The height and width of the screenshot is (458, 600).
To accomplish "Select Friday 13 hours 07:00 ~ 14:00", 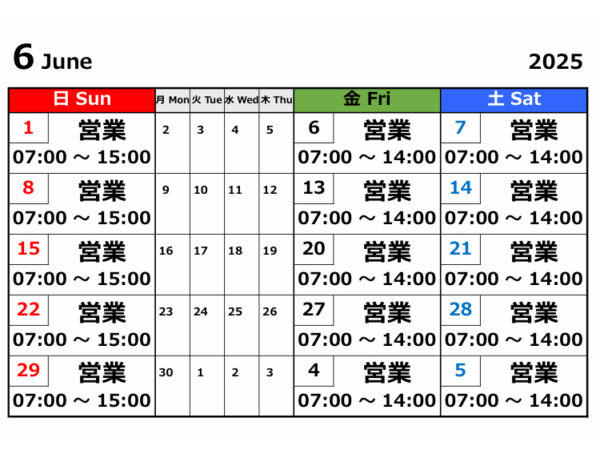I will click(x=367, y=218).
